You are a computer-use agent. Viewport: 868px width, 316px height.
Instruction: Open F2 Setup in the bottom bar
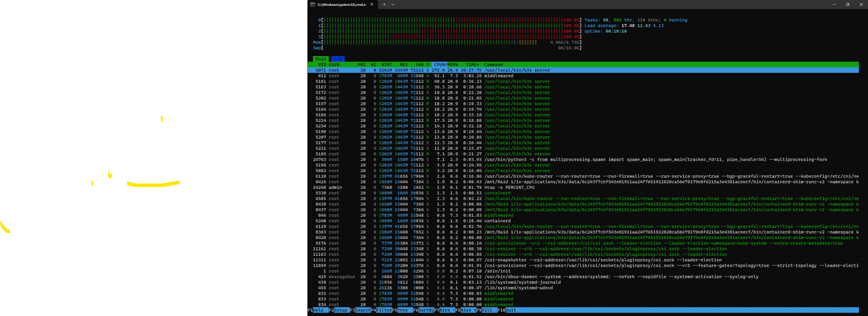click(340, 310)
